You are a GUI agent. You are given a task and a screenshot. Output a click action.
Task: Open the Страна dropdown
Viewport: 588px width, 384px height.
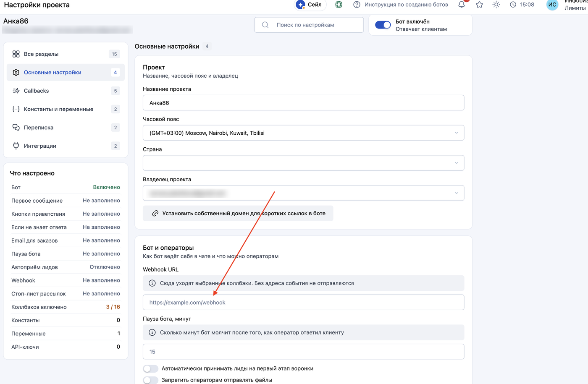303,163
